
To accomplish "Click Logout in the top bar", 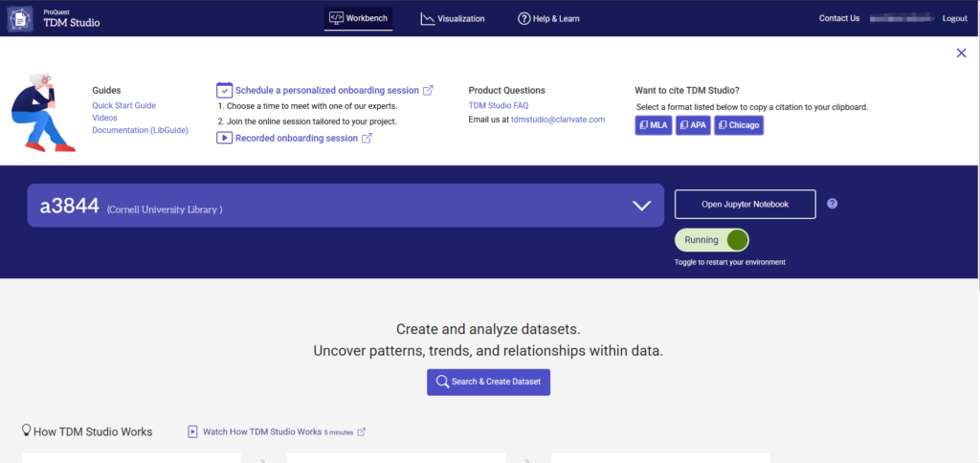I will (954, 18).
